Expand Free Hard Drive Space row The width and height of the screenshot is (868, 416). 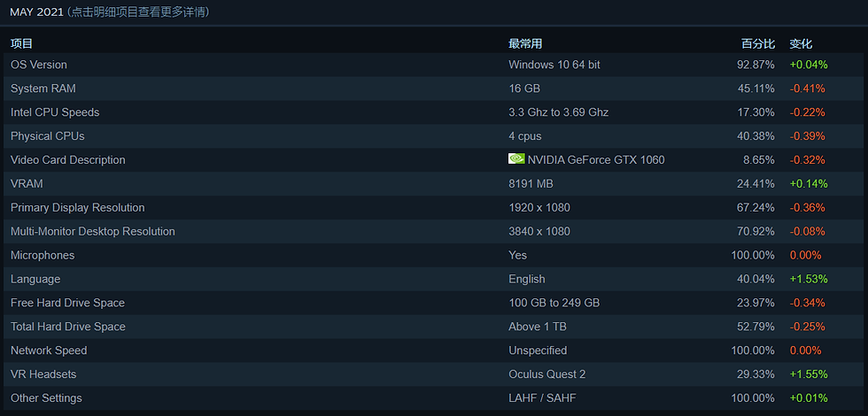434,303
